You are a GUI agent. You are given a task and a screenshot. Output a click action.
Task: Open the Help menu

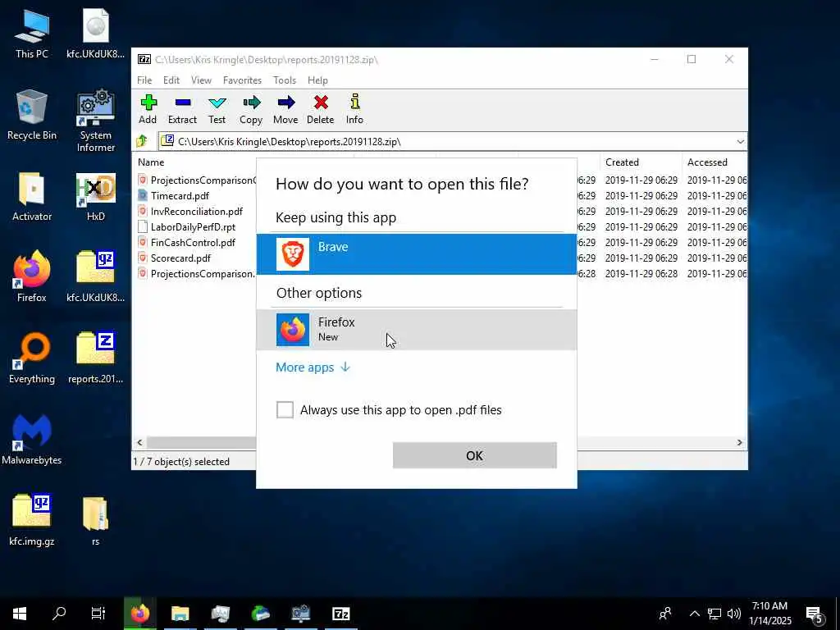[317, 80]
